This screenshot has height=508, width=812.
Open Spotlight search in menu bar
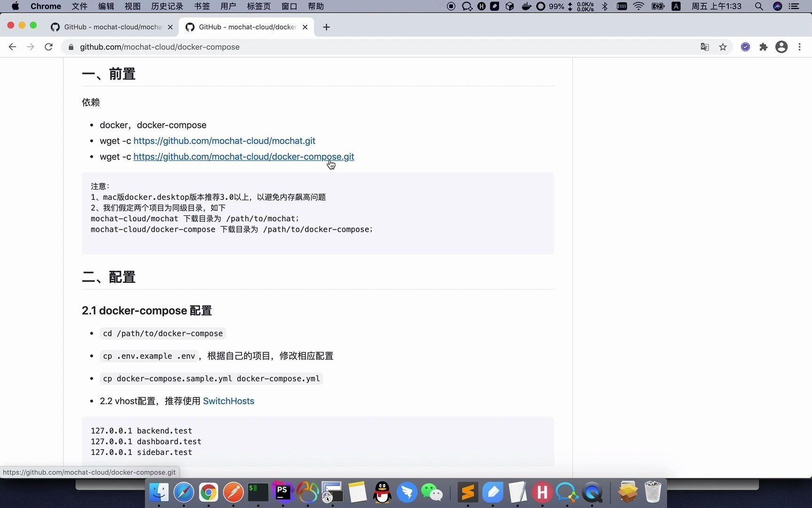pos(759,6)
